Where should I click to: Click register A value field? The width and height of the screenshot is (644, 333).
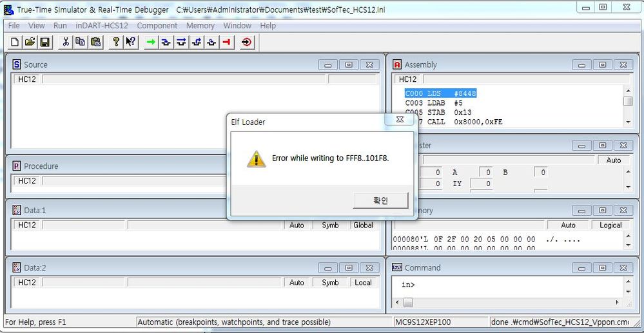(x=486, y=173)
